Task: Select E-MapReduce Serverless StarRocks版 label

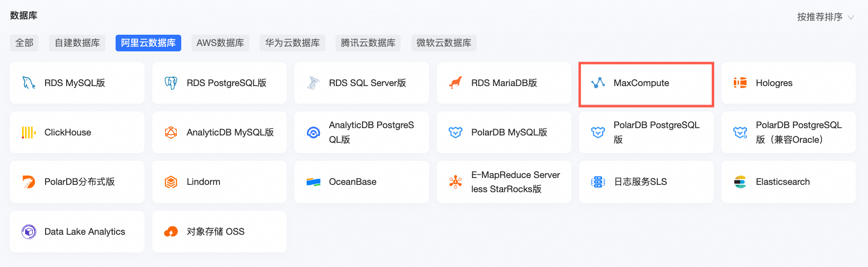Action: click(x=515, y=182)
